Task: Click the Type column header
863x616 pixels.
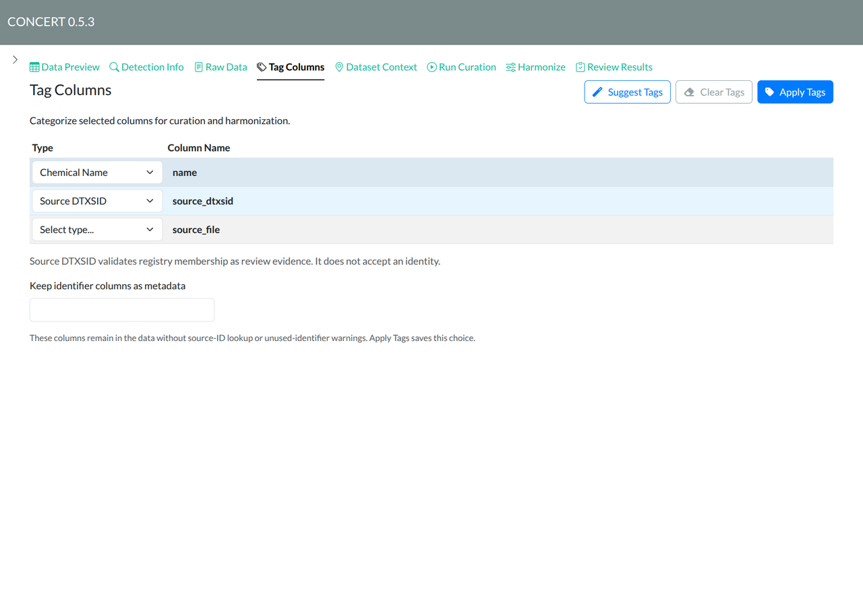Action: point(42,148)
